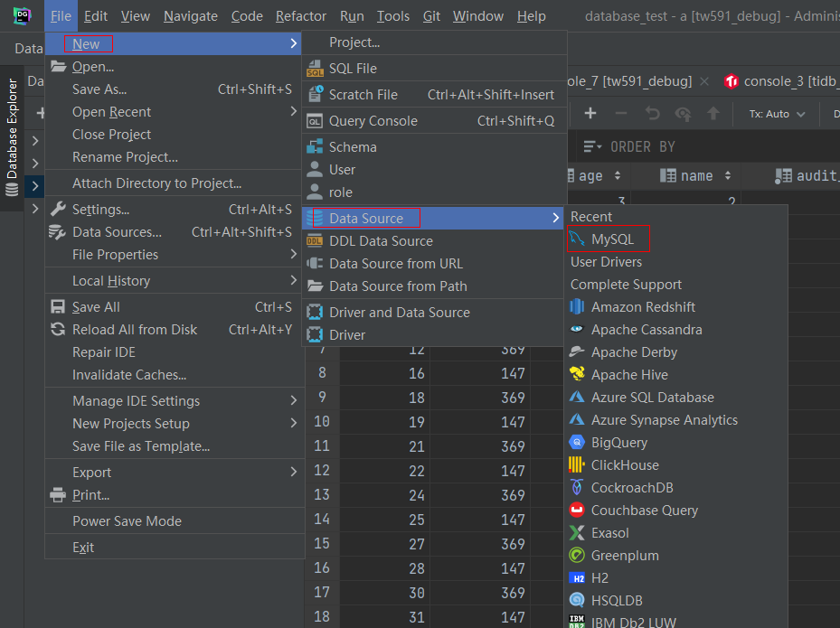The height and width of the screenshot is (628, 840).
Task: Select Project... in New submenu
Action: [x=434, y=42]
